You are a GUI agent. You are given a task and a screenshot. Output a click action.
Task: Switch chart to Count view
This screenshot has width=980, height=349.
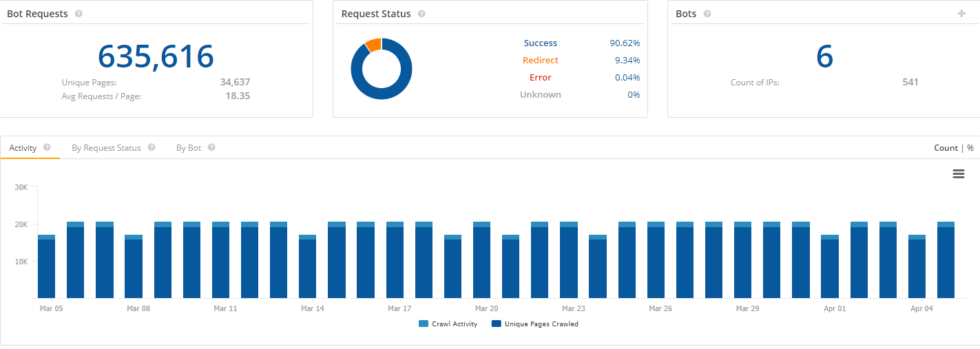point(946,148)
